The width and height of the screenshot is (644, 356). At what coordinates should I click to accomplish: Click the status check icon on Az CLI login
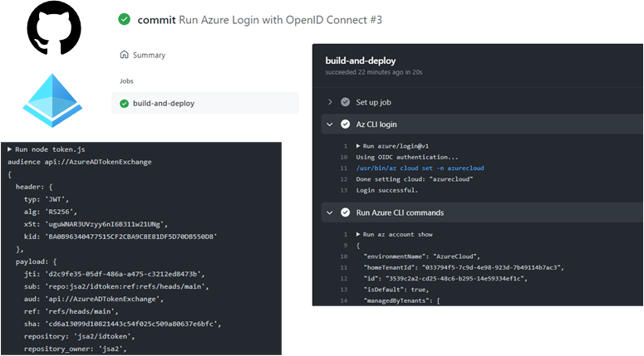click(345, 124)
